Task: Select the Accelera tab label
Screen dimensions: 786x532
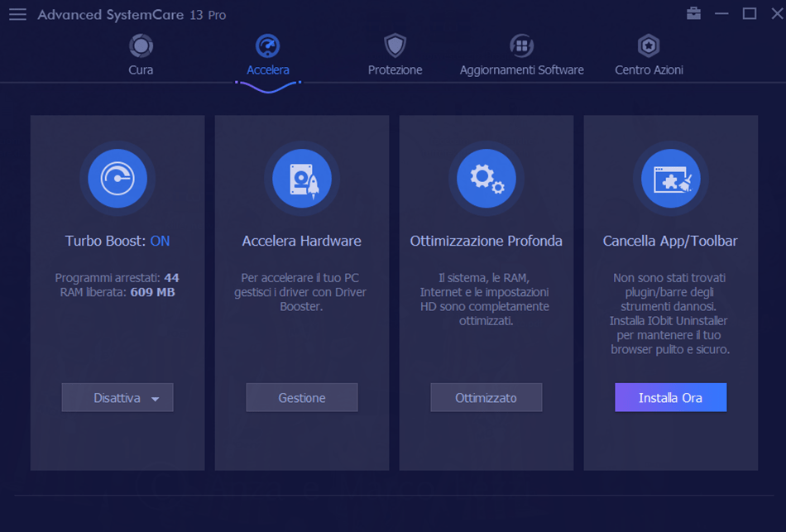Action: [268, 69]
